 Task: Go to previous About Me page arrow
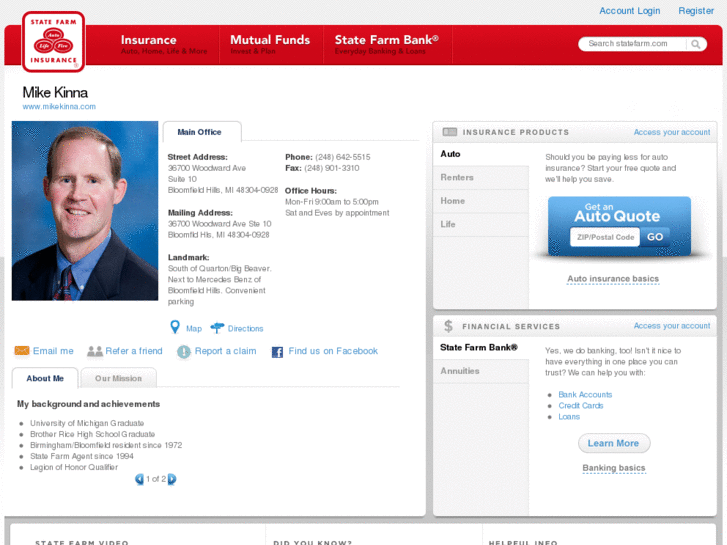[139, 479]
